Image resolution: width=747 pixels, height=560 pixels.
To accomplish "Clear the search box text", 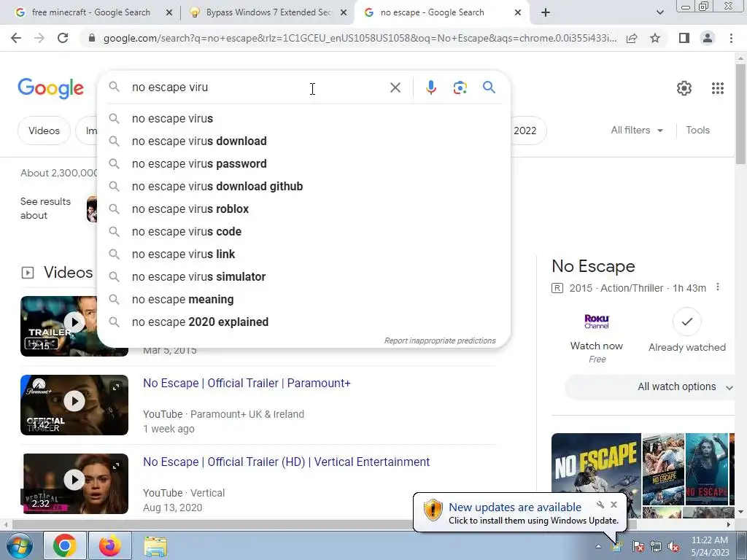I will [x=395, y=87].
